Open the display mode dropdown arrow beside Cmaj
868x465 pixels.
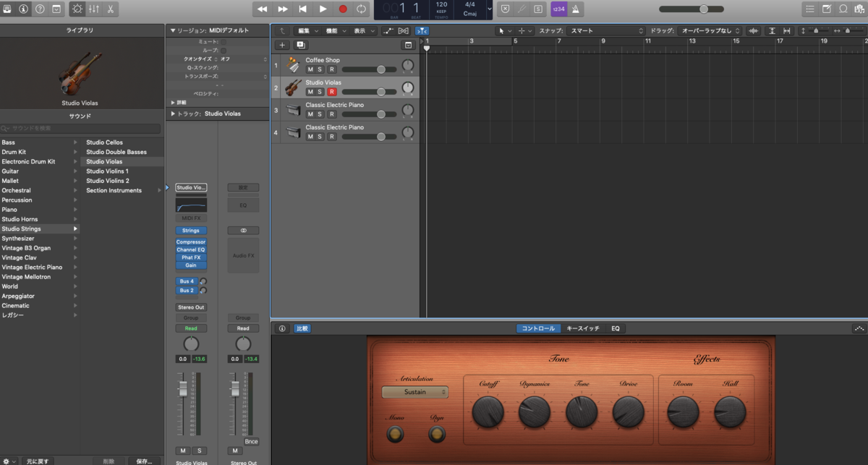pos(490,9)
